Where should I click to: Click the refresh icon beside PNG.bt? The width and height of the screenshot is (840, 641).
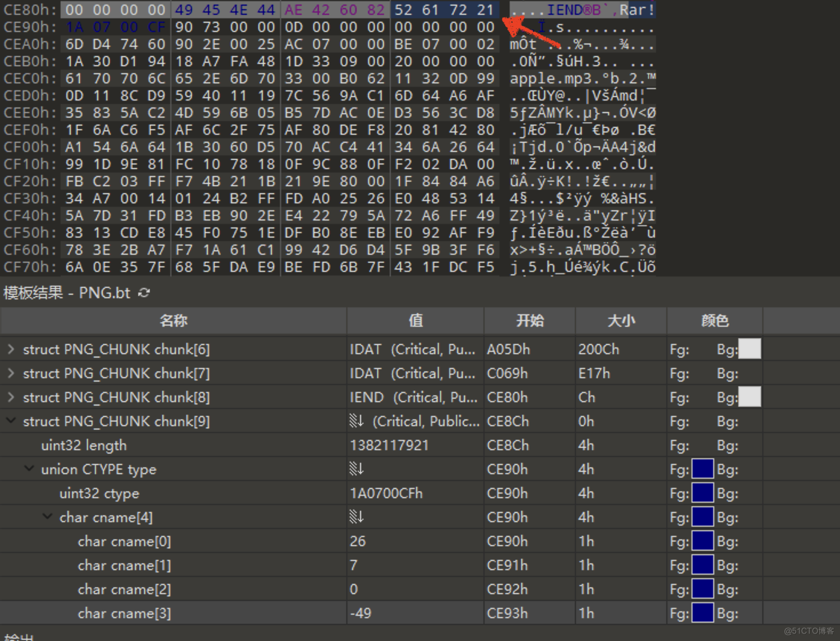(x=144, y=293)
